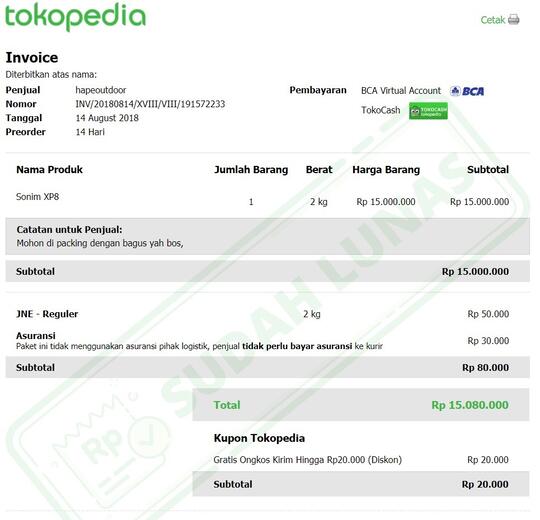Click the Nomor label

(21, 104)
